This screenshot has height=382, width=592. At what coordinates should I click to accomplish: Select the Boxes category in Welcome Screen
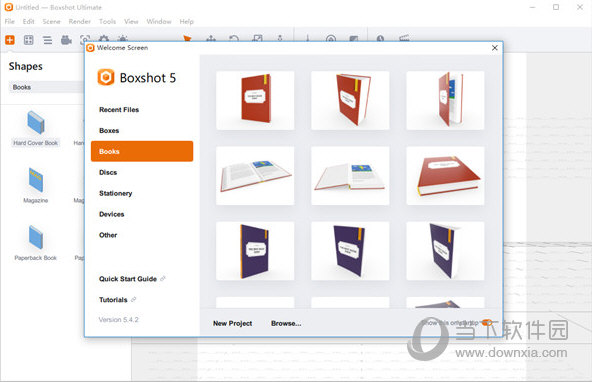(109, 131)
